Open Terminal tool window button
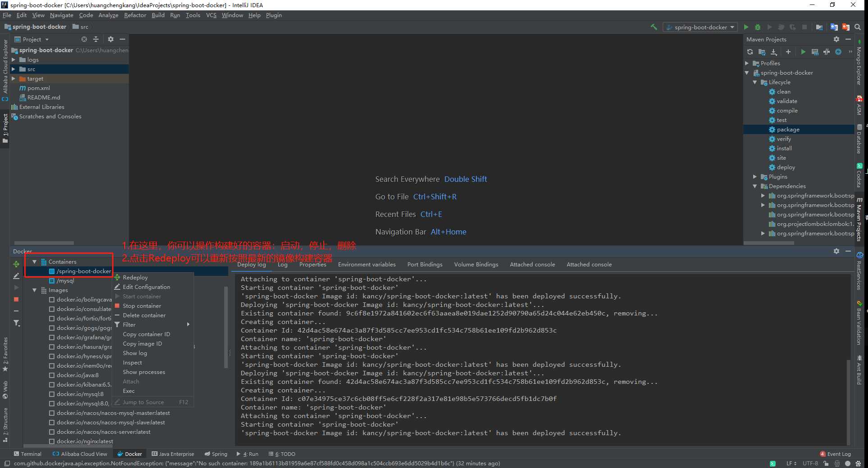Image resolution: width=868 pixels, height=468 pixels. tap(28, 454)
